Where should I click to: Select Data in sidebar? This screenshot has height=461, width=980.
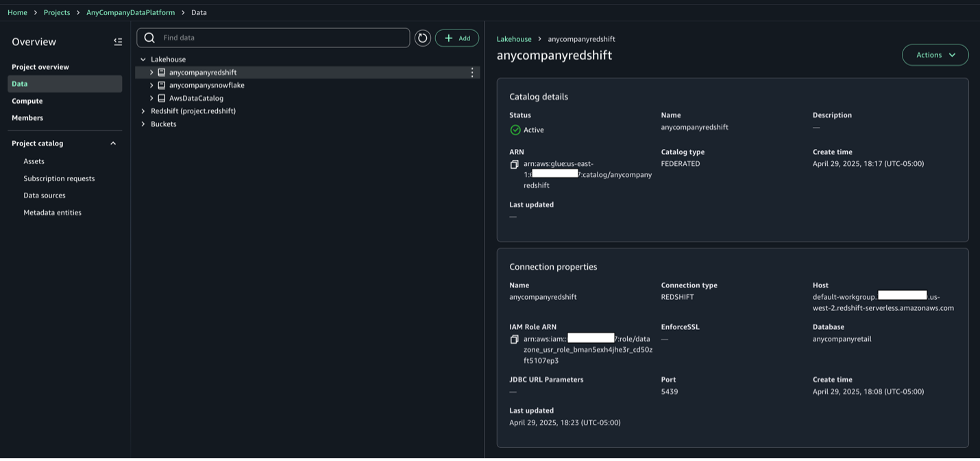point(65,84)
